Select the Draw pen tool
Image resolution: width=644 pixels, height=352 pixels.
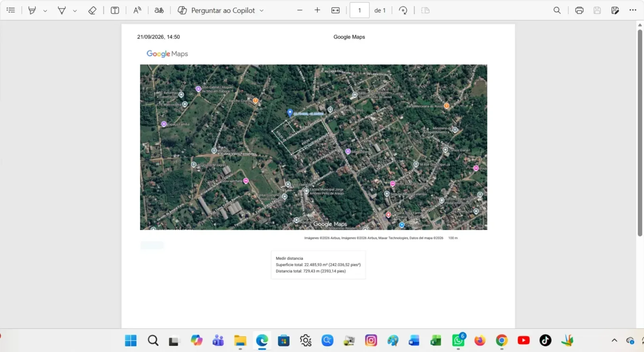pos(62,10)
